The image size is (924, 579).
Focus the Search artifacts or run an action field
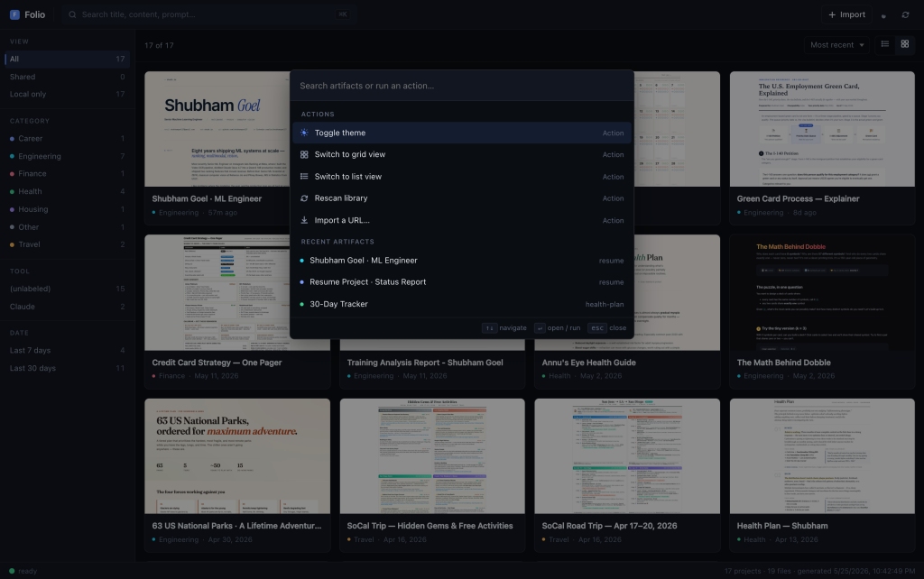(461, 86)
